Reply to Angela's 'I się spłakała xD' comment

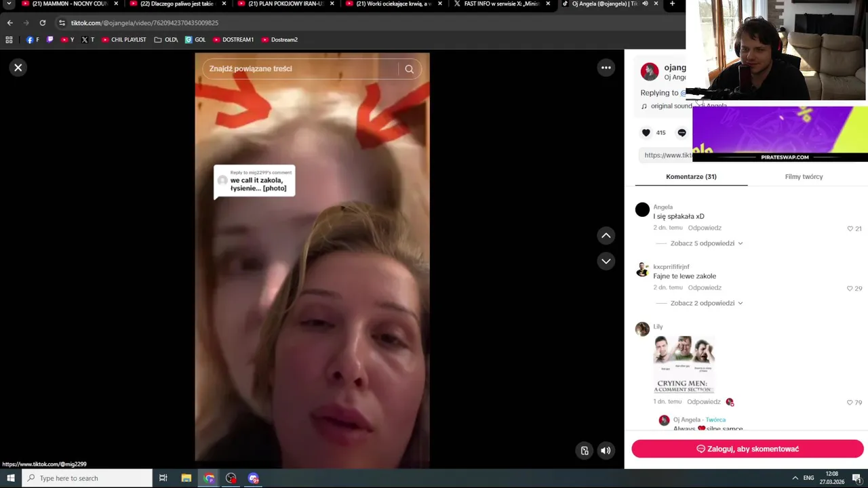[x=705, y=228]
